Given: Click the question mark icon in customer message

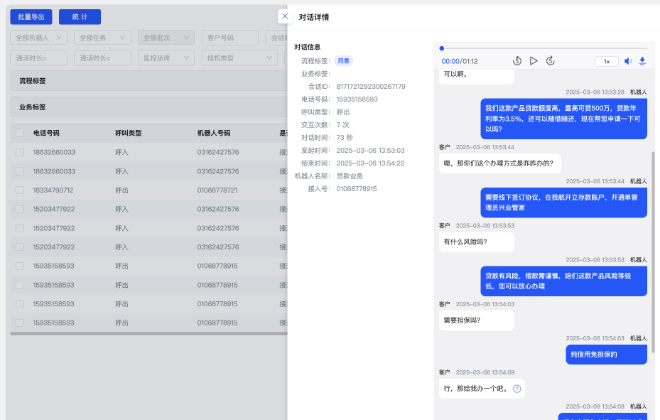Looking at the screenshot, I should click(517, 388).
